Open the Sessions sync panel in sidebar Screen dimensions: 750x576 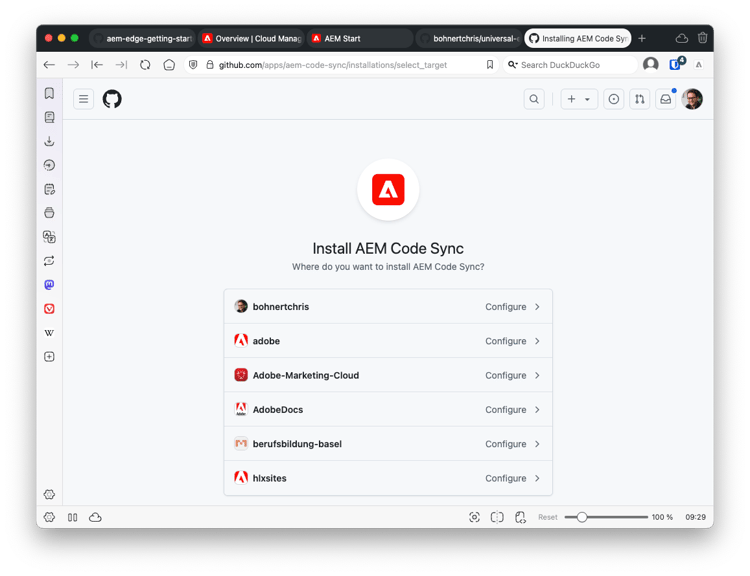(49, 261)
